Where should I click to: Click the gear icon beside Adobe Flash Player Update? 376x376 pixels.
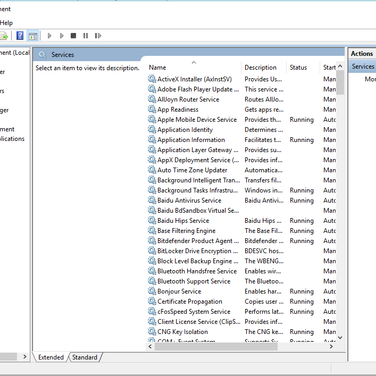coord(152,89)
